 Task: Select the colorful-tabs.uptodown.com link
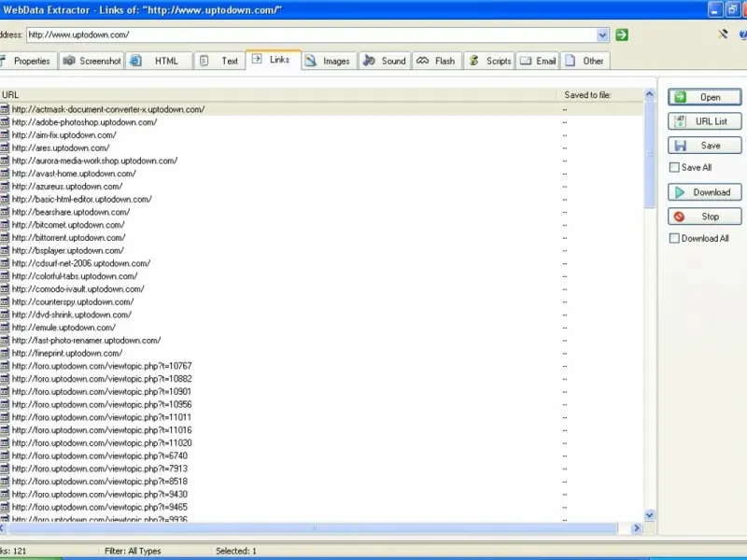point(75,276)
